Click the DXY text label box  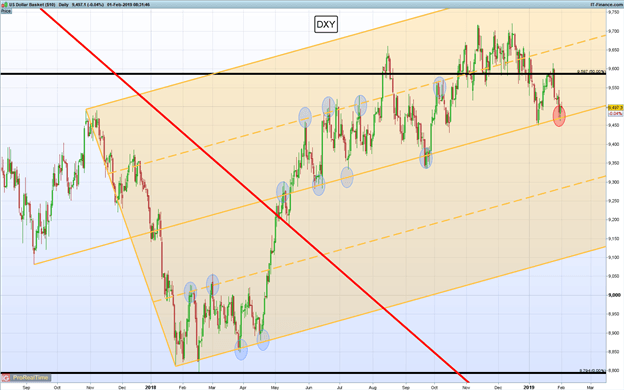coord(326,25)
